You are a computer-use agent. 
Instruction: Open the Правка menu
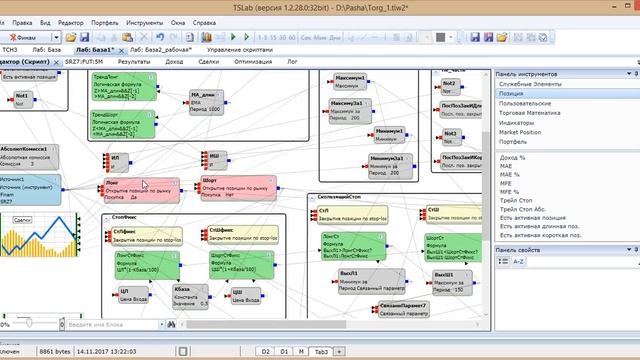pos(22,23)
